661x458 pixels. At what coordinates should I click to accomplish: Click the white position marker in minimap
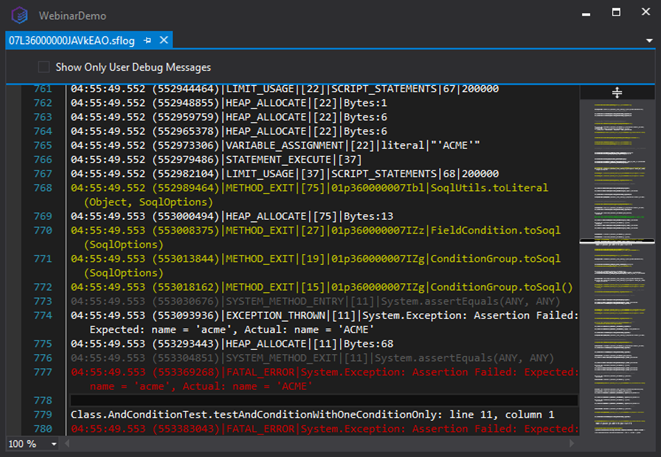(x=617, y=242)
